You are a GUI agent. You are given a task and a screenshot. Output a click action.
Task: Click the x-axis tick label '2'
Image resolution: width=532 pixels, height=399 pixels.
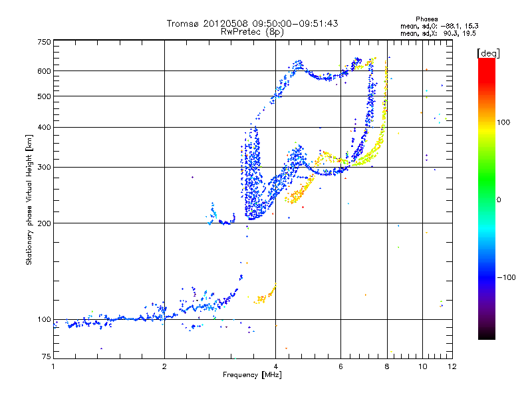click(x=164, y=366)
